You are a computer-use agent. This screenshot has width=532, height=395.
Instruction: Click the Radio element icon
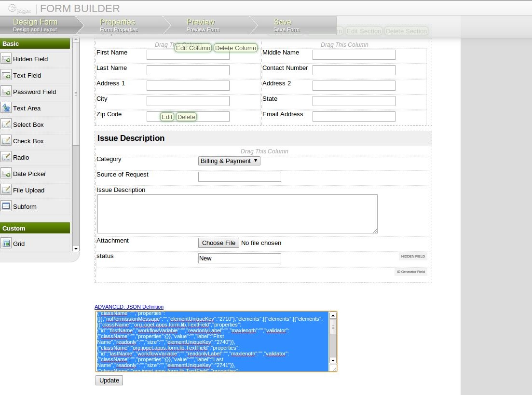point(6,158)
